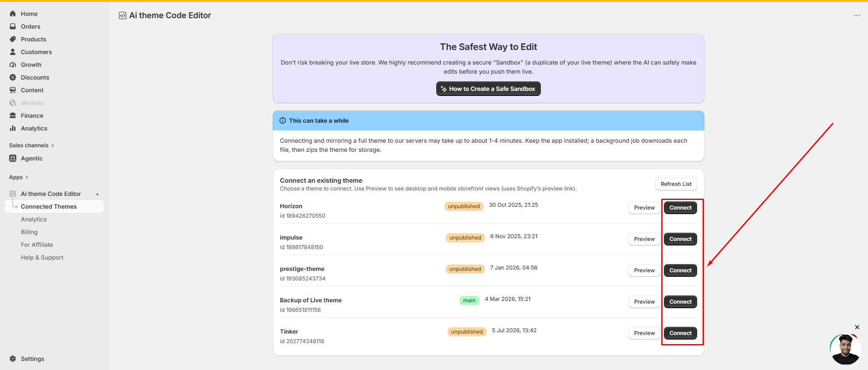The height and width of the screenshot is (370, 868).
Task: Click The Safest Way to Edit heading
Action: pyautogui.click(x=489, y=47)
